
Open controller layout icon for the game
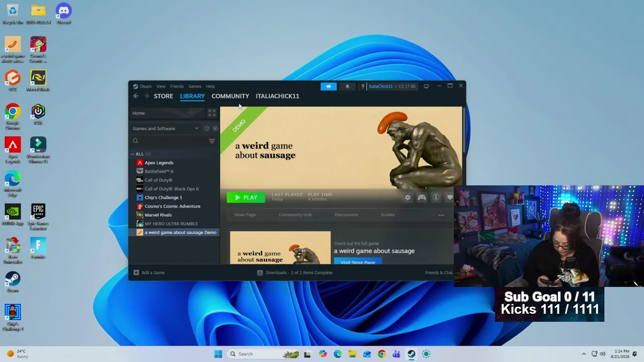coord(422,198)
